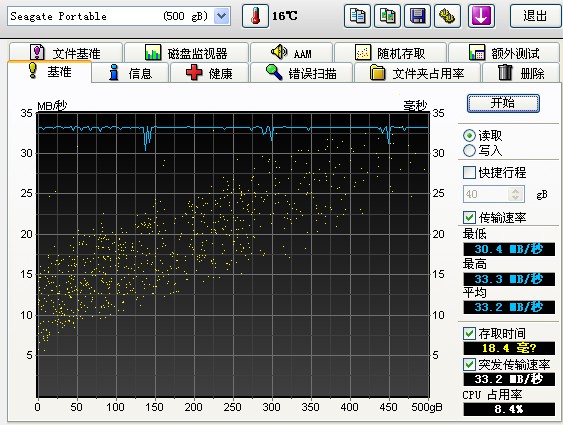Click the purple down-arrow minimize-to-tray icon

pos(481,16)
